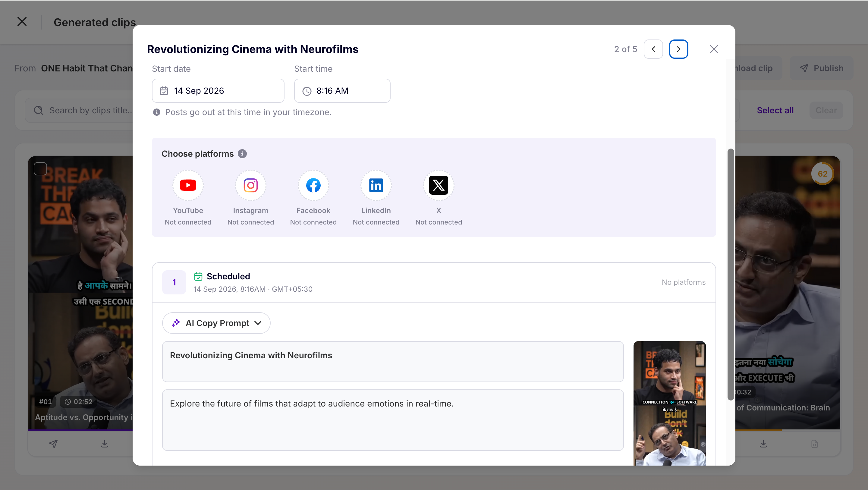Click the send icon under first clip
868x490 pixels.
click(53, 444)
